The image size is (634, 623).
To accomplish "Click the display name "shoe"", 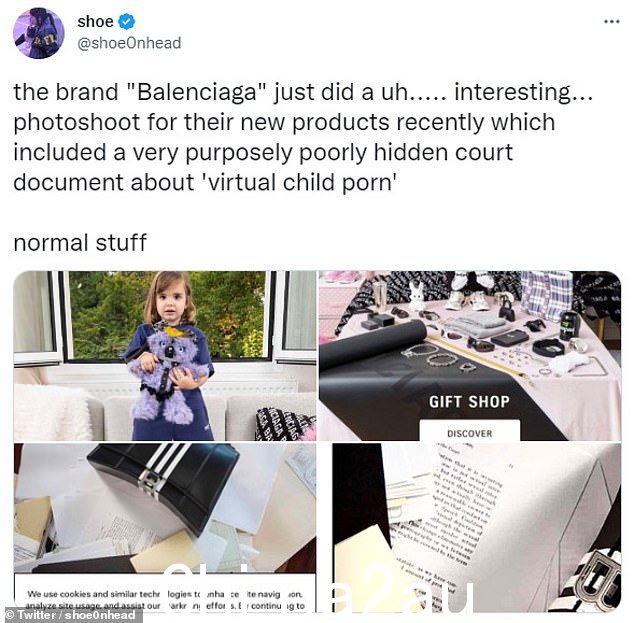I will coord(95,21).
